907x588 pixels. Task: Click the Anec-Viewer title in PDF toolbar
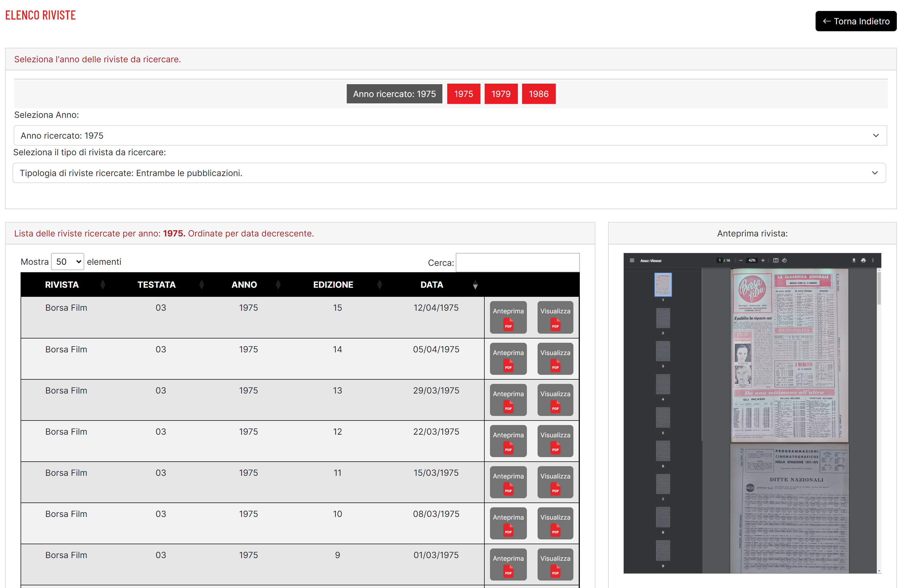coord(651,261)
